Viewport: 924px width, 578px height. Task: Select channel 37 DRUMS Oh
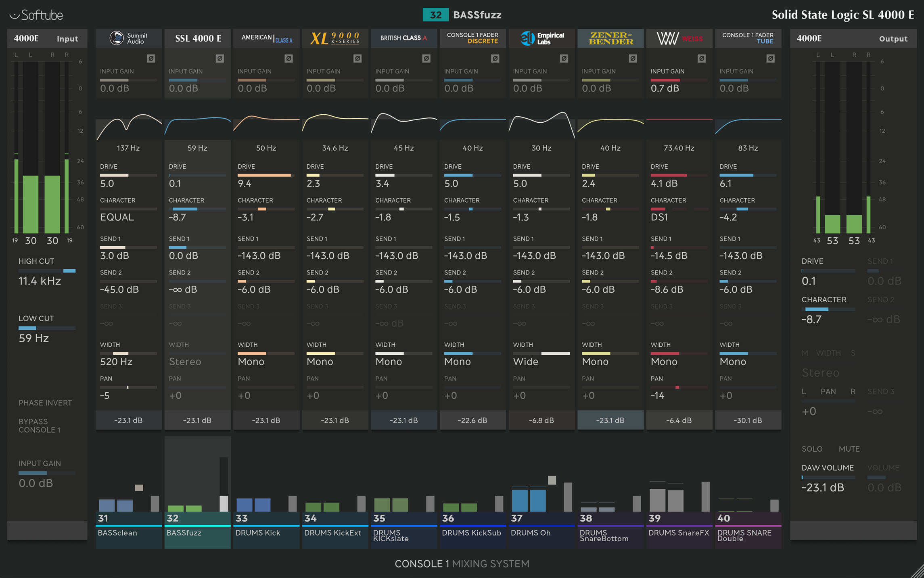541,530
